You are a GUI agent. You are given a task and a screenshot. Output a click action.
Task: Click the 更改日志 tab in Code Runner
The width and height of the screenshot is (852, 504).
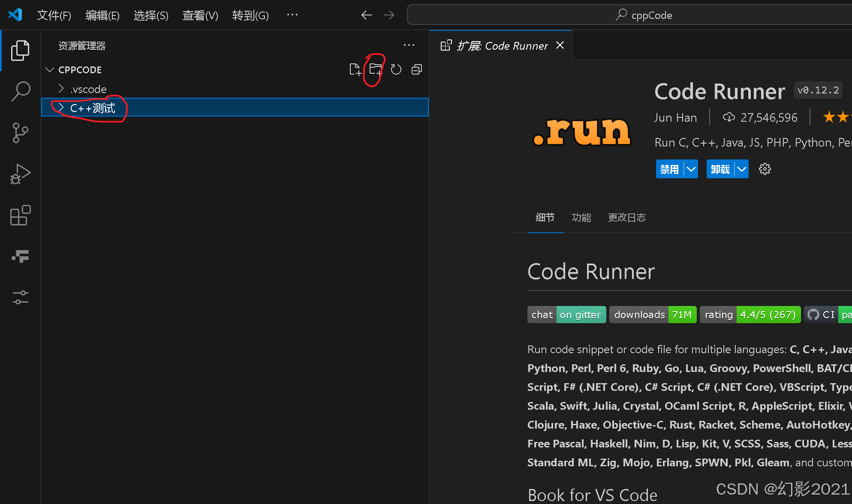pyautogui.click(x=626, y=216)
